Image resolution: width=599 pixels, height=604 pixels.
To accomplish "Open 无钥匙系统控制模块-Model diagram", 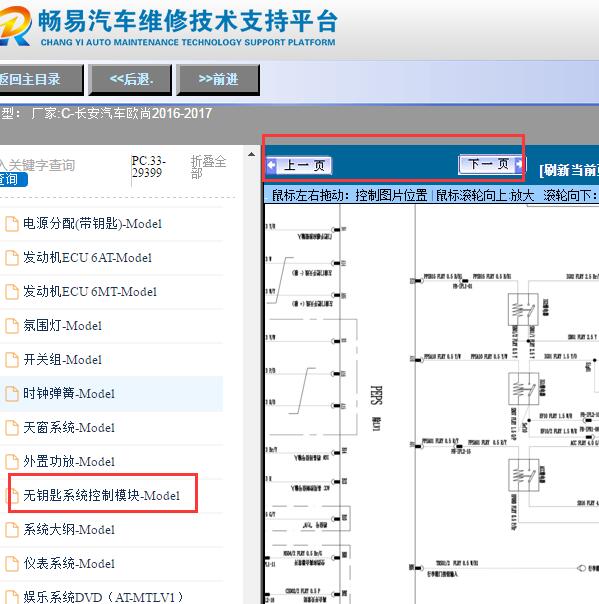I will (x=101, y=495).
